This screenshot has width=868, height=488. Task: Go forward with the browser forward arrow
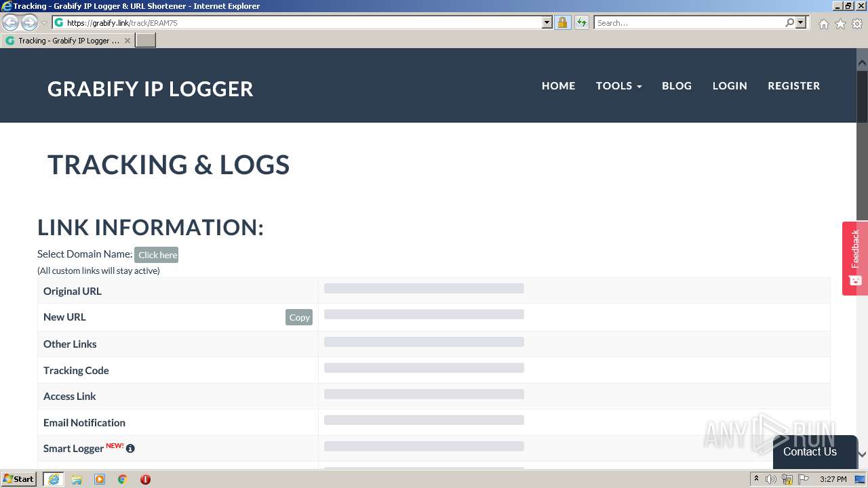[29, 23]
